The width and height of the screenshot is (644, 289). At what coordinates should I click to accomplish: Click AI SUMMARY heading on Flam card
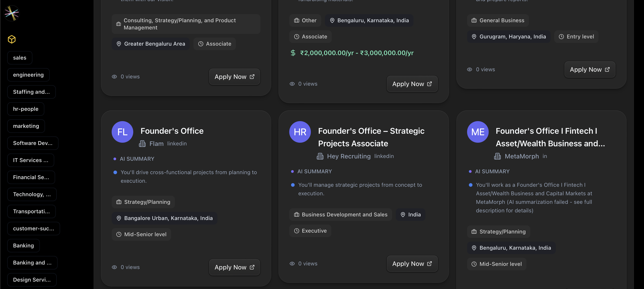pos(137,159)
